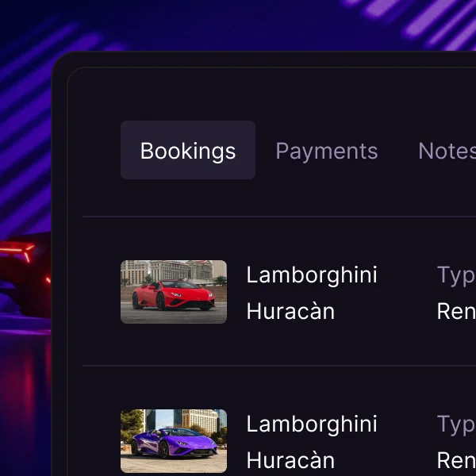Open the purple Lamborghini thumbnail
This screenshot has height=476, width=476.
coord(174,441)
